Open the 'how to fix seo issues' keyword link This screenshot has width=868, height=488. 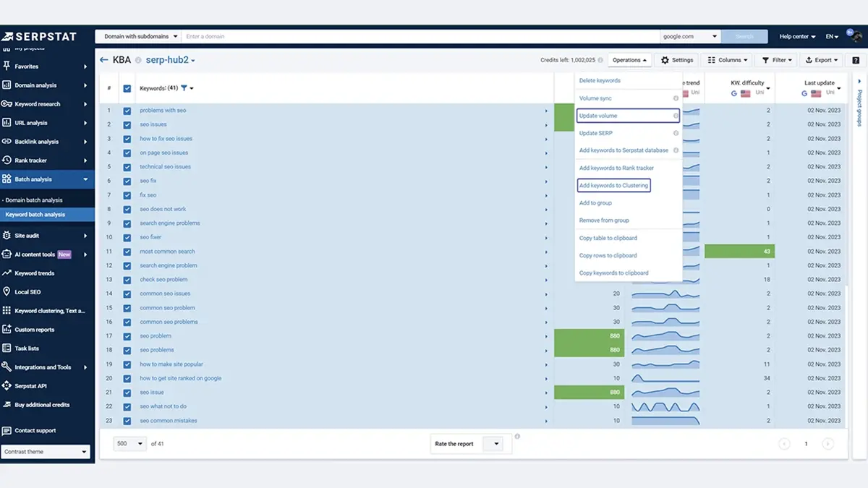[x=166, y=139]
